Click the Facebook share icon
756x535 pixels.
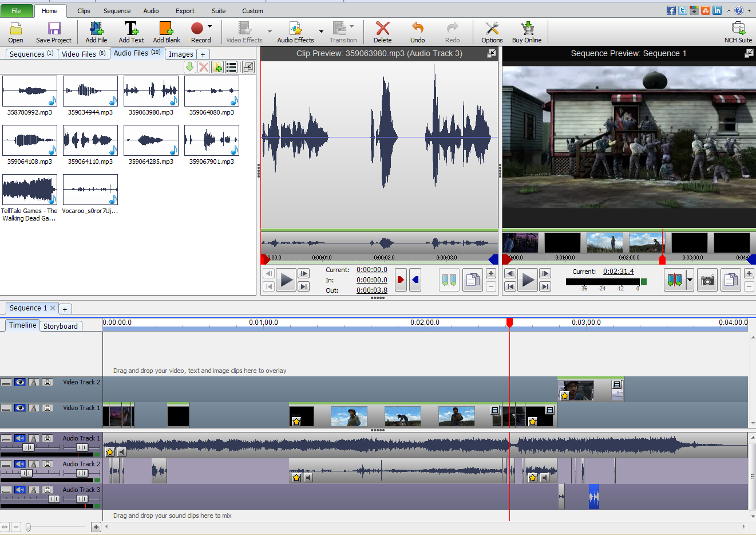pyautogui.click(x=671, y=10)
